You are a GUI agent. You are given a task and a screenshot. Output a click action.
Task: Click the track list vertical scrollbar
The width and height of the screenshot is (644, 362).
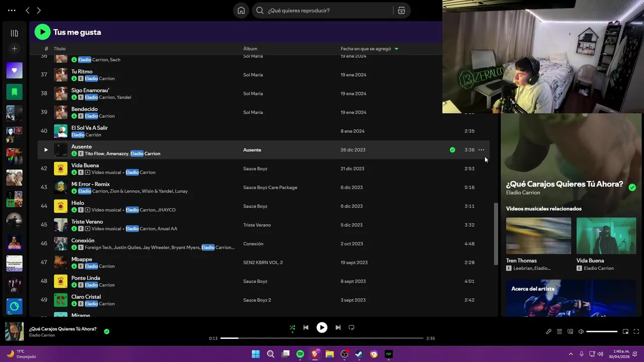[x=496, y=234]
